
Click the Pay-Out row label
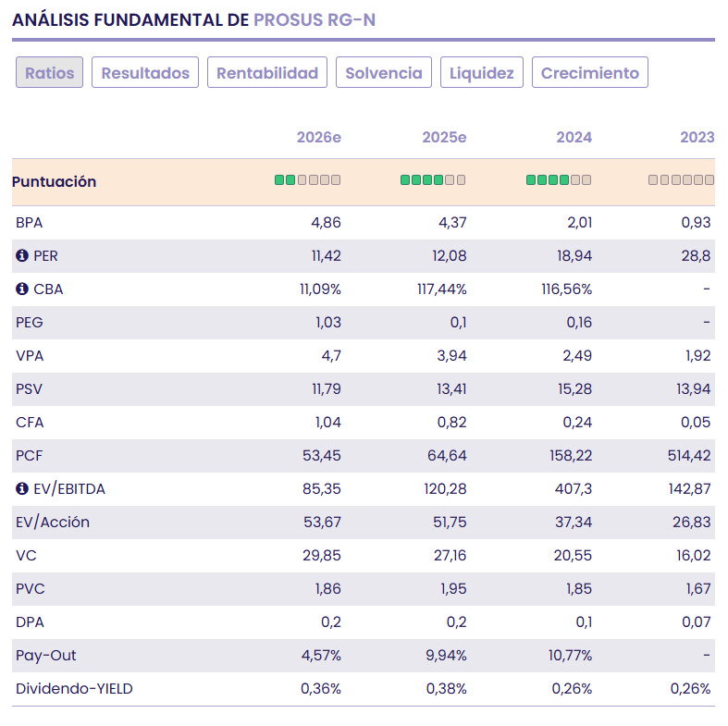tap(46, 656)
